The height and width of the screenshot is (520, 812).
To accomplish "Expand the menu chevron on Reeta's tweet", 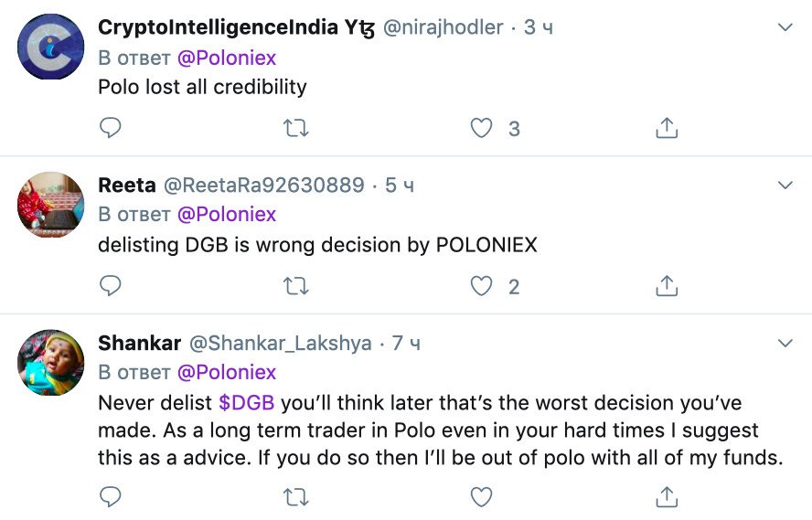I will [785, 186].
